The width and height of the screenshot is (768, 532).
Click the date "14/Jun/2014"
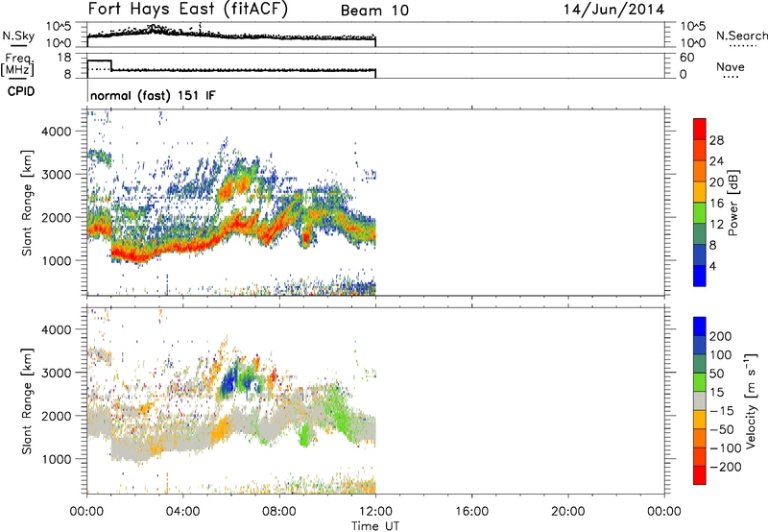pos(614,10)
